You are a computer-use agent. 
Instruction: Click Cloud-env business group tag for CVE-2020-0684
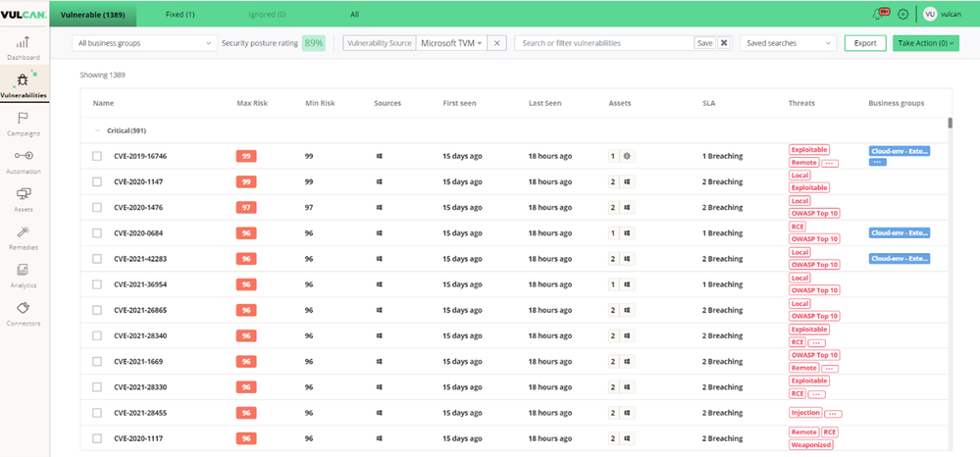pyautogui.click(x=900, y=233)
